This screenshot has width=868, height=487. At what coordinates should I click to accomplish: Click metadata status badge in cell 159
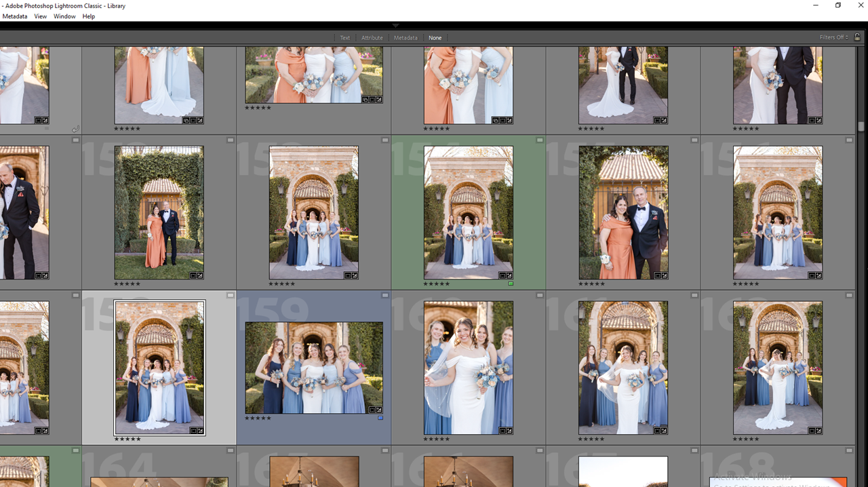point(385,295)
